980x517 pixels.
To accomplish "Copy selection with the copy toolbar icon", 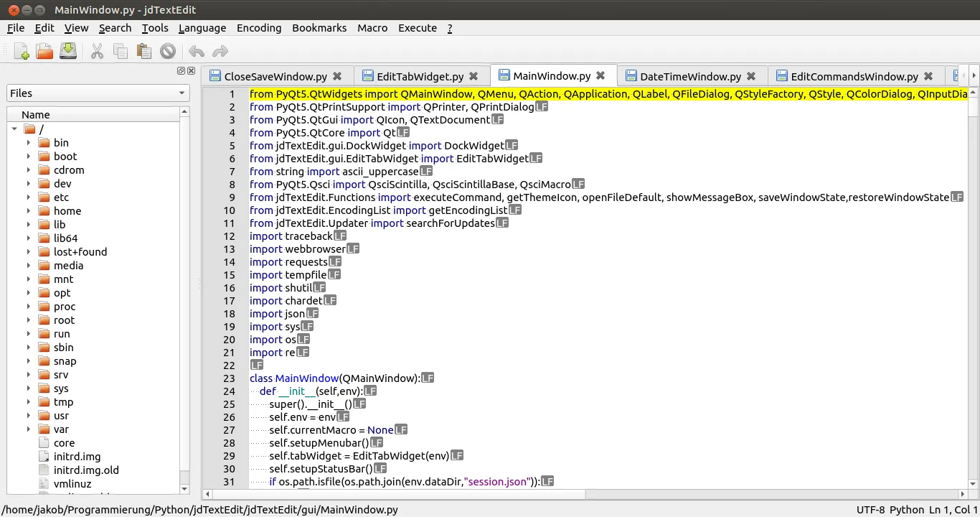I will (120, 51).
